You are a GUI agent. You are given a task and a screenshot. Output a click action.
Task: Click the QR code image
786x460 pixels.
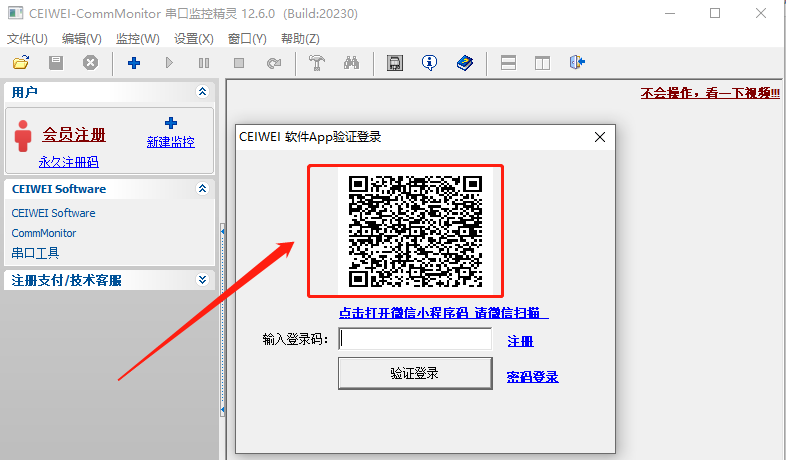[415, 231]
